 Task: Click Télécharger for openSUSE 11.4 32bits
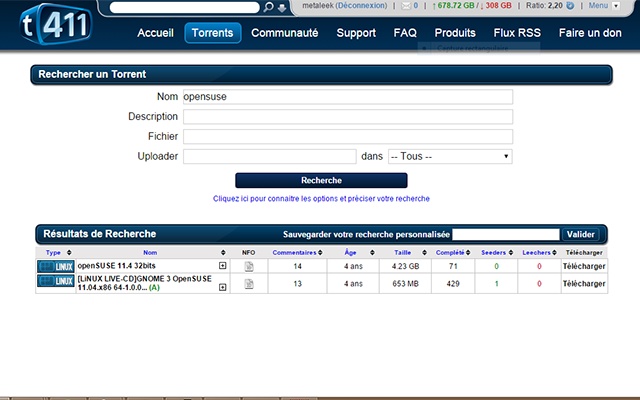click(x=584, y=266)
